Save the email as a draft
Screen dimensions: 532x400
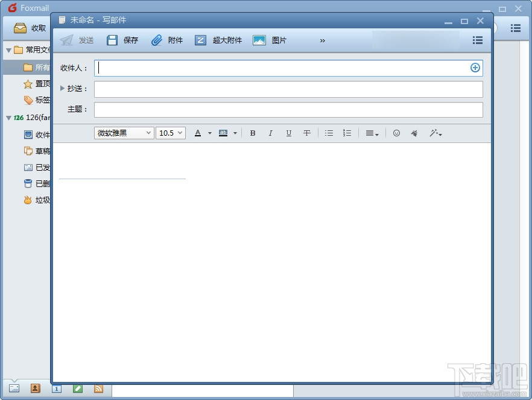pos(122,40)
